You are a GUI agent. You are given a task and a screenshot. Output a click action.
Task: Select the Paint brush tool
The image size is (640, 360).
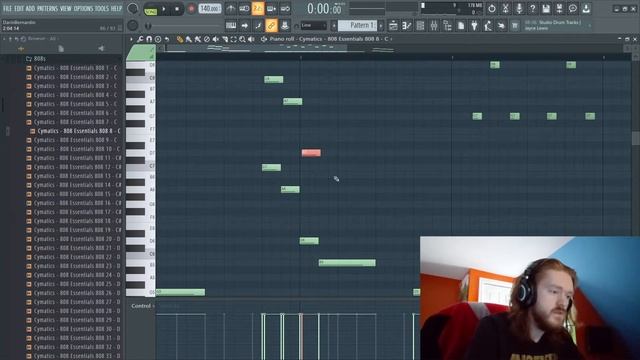(x=189, y=39)
